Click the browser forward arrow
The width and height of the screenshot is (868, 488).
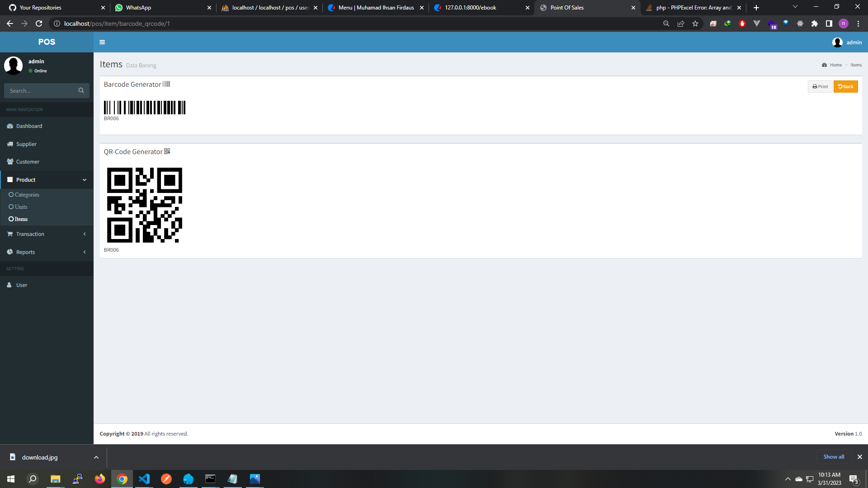pos(24,23)
